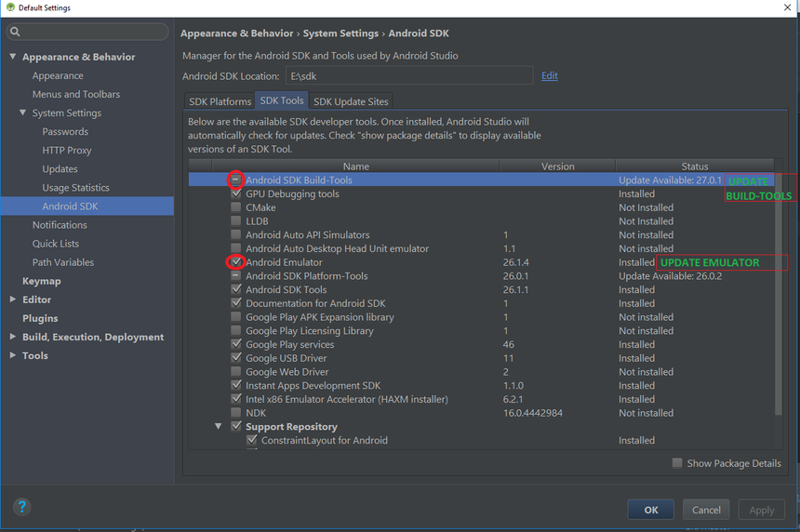Enable the CMake checkbox
The width and height of the screenshot is (800, 532).
pyautogui.click(x=236, y=207)
